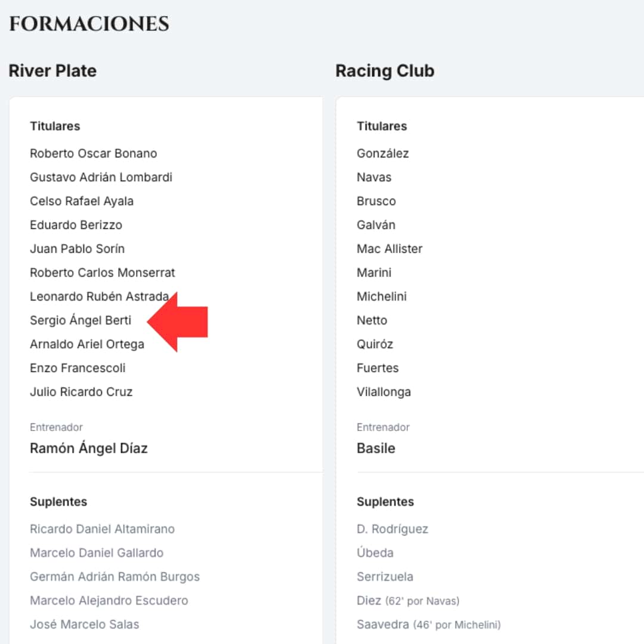Click Roberto Oscar Bonano in Titulares

click(x=94, y=154)
